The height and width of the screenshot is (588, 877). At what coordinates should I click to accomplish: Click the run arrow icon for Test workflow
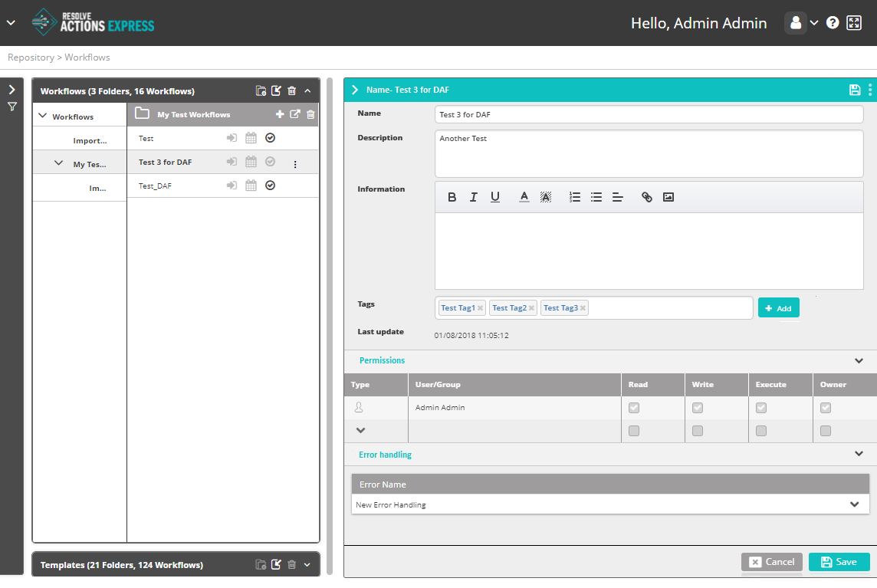(232, 138)
